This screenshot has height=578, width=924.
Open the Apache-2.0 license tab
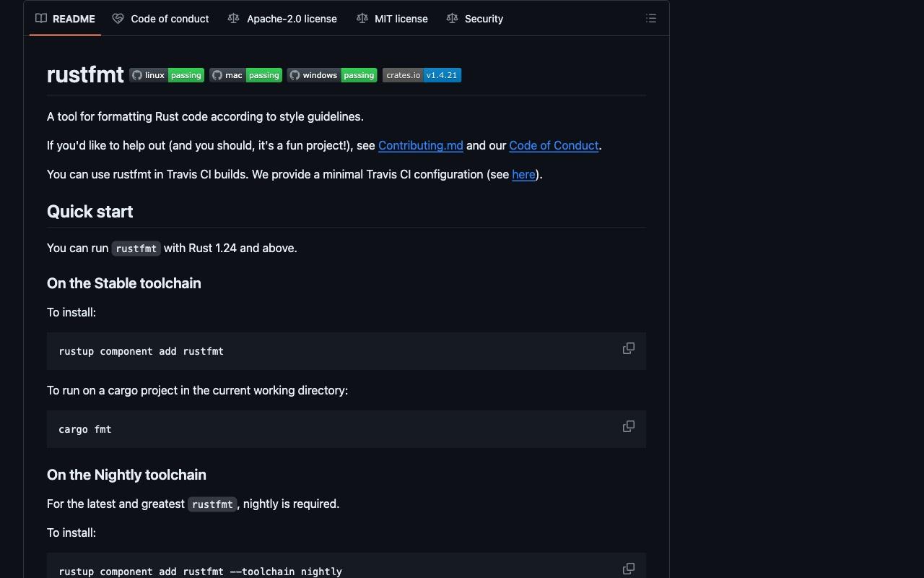point(282,19)
